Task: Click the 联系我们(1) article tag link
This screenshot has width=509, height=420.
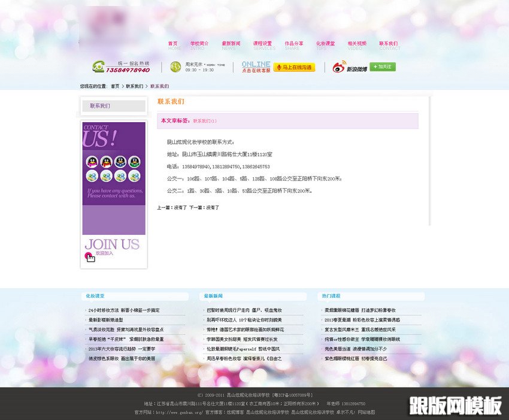Action: [204, 121]
